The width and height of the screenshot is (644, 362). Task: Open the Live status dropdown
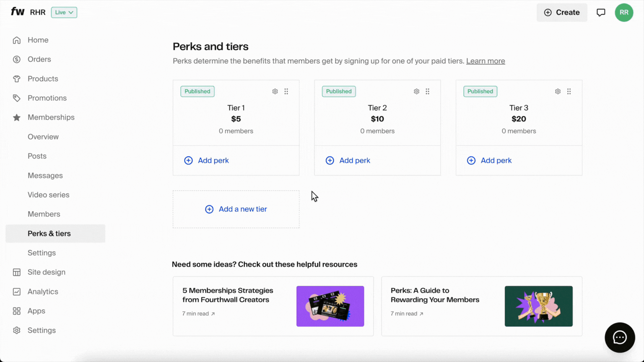(x=64, y=12)
